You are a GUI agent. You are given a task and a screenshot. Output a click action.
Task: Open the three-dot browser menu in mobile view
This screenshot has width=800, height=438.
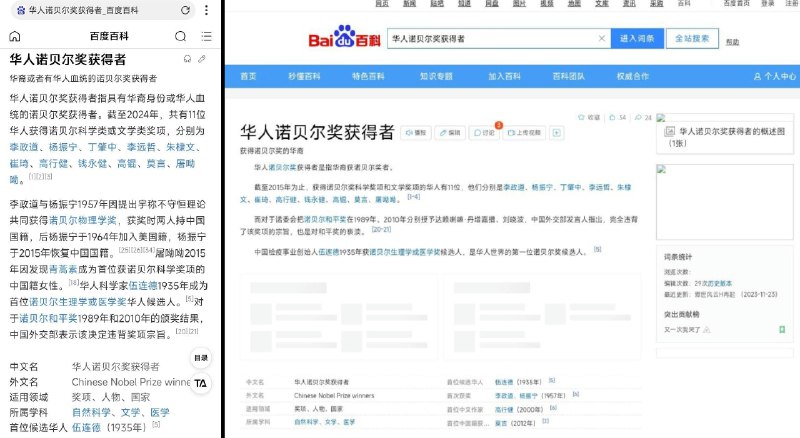coord(206,10)
